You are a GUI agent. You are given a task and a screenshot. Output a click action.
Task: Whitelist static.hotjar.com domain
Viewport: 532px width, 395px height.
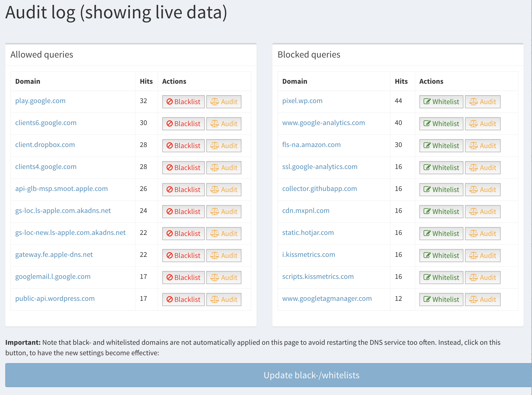(x=441, y=234)
